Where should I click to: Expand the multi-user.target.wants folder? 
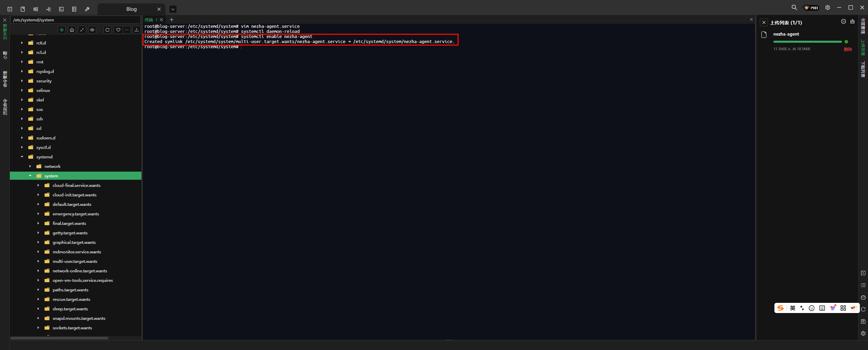(38, 261)
